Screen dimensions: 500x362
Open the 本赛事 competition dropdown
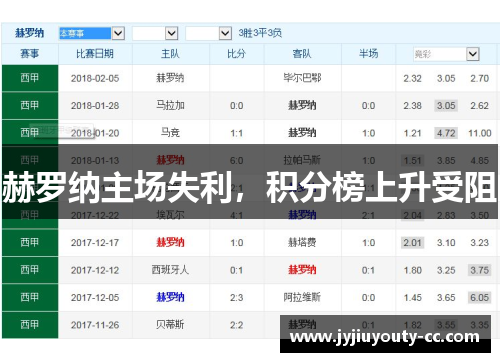(92, 33)
